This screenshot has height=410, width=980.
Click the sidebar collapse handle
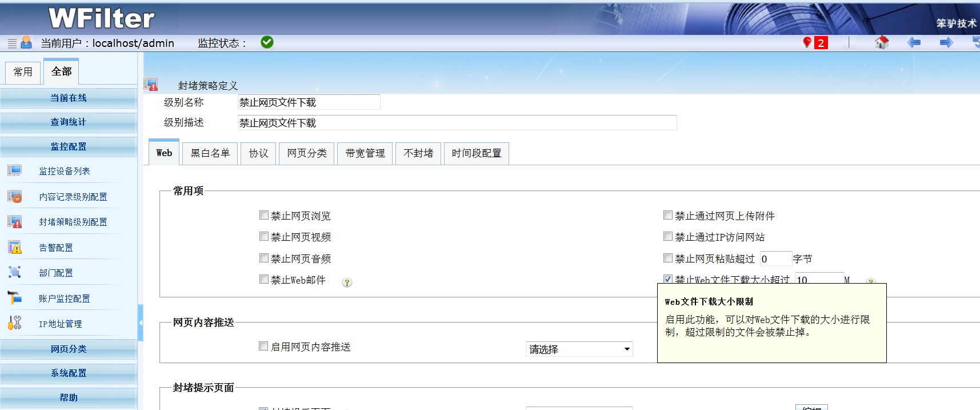point(141,323)
